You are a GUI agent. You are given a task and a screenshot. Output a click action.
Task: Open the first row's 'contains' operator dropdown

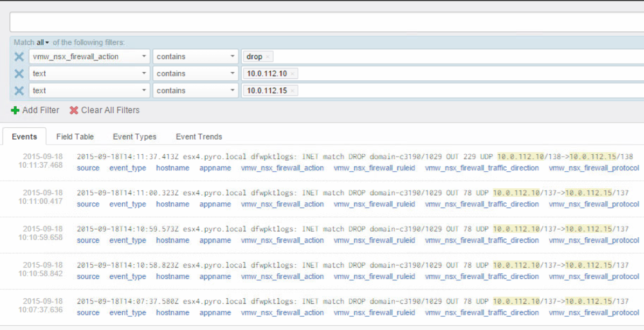195,57
